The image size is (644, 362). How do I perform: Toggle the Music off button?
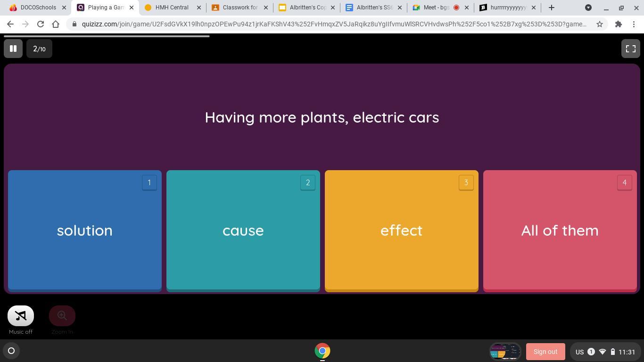coord(21,316)
